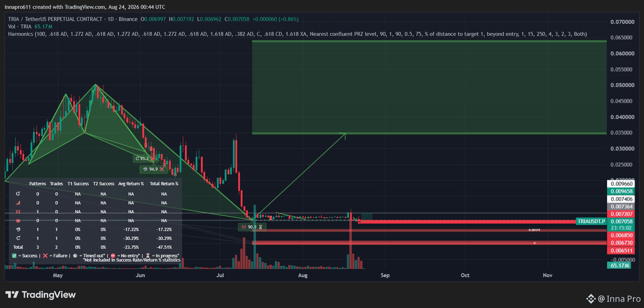644x308 pixels.
Task: Click the gray '0.007364' price axis label
Action: (621, 207)
